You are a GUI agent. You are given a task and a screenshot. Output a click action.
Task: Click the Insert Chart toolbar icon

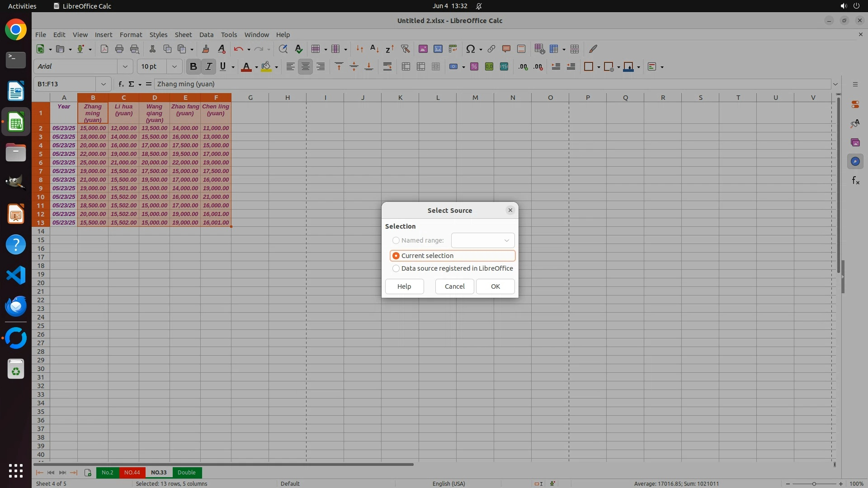pyautogui.click(x=438, y=49)
